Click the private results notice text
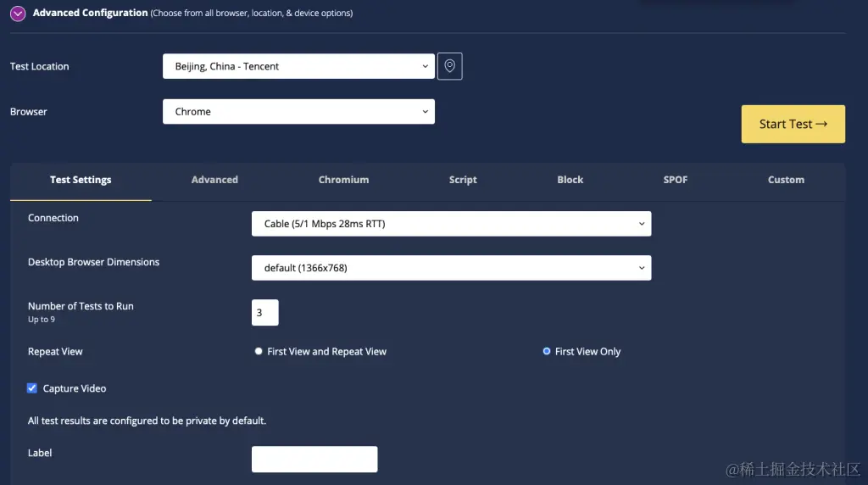Screen dimensions: 868x485 coord(147,421)
